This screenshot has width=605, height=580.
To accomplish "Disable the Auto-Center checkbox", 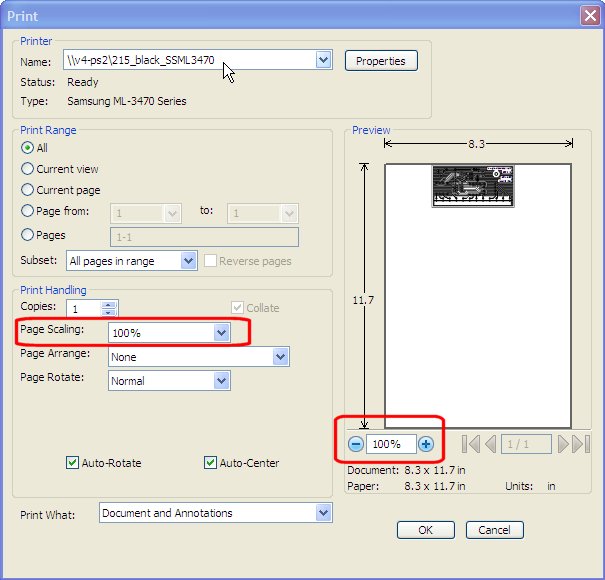I will click(x=211, y=463).
